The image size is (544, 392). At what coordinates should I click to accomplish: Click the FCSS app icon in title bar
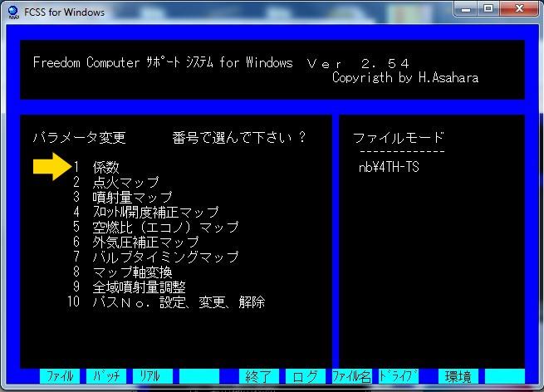click(x=13, y=12)
